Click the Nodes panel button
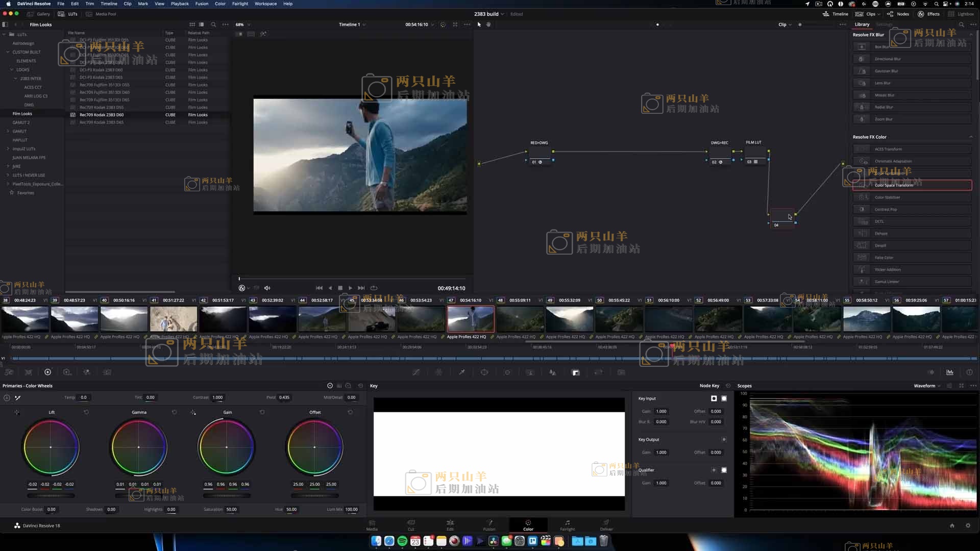980x551 pixels. click(x=898, y=14)
